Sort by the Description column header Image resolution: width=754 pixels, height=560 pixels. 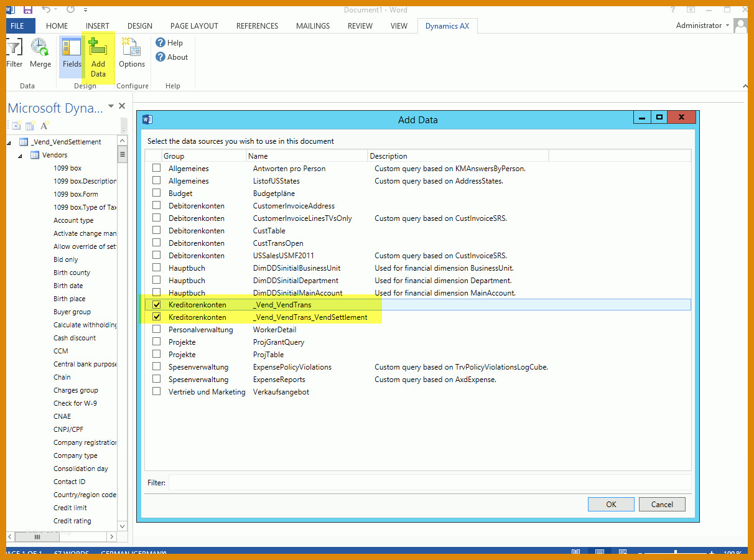tap(458, 156)
